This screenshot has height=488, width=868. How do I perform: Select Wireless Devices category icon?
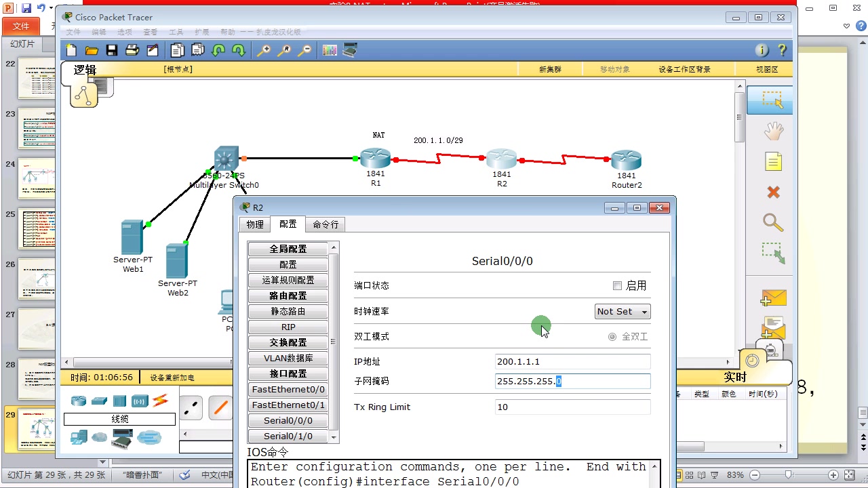click(x=140, y=401)
